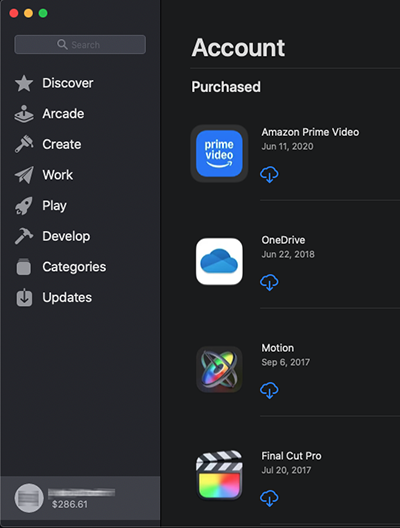Click the Motion title text
The height and width of the screenshot is (528, 400).
coord(278,348)
